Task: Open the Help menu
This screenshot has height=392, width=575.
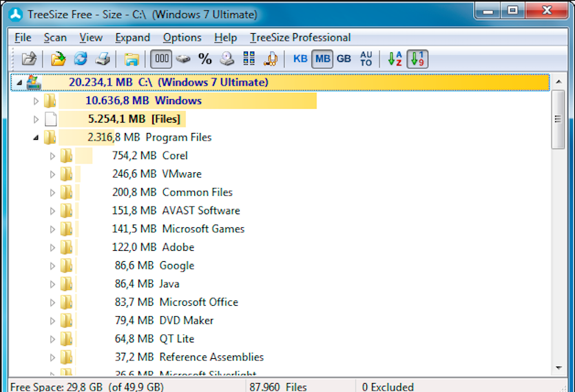Action: tap(226, 37)
